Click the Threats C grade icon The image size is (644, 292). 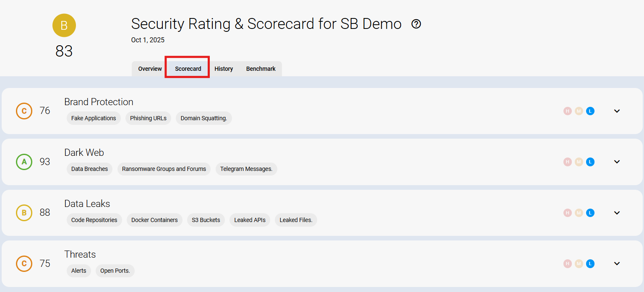click(x=24, y=264)
